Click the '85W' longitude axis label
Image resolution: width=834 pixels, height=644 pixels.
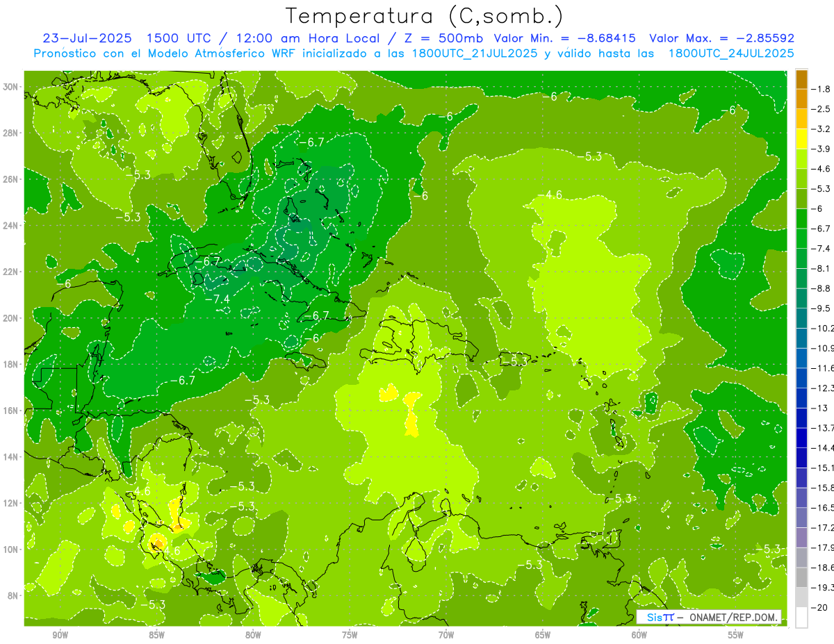click(156, 635)
